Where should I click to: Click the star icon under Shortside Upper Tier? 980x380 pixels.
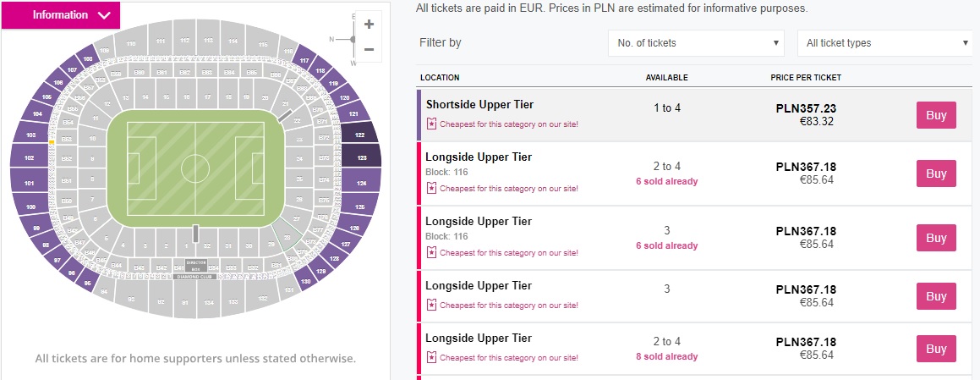click(430, 124)
